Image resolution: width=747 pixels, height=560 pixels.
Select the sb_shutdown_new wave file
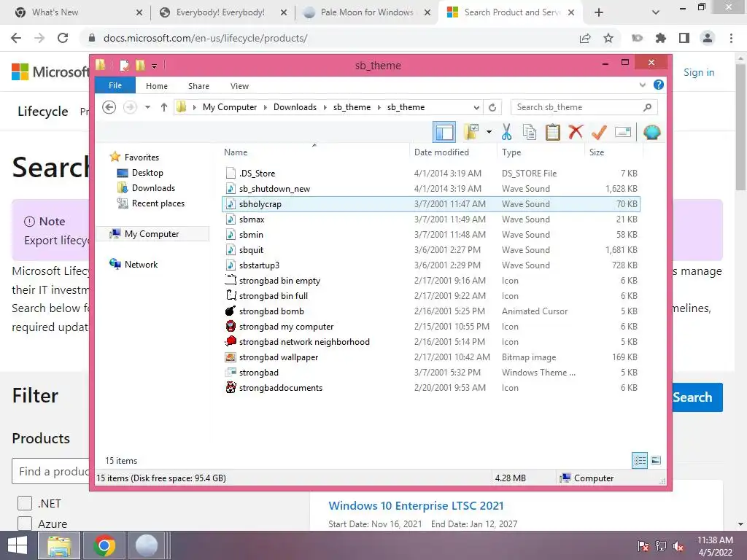pyautogui.click(x=431, y=189)
